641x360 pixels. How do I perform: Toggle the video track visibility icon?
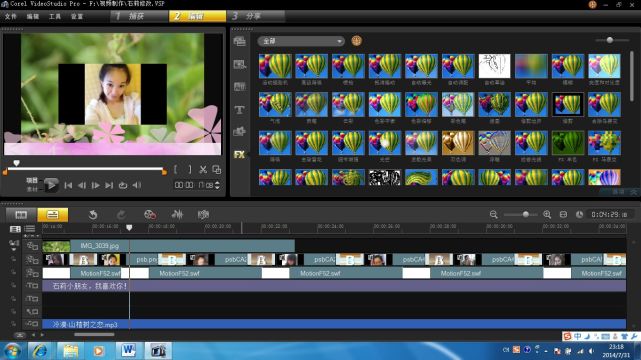[x=32, y=246]
